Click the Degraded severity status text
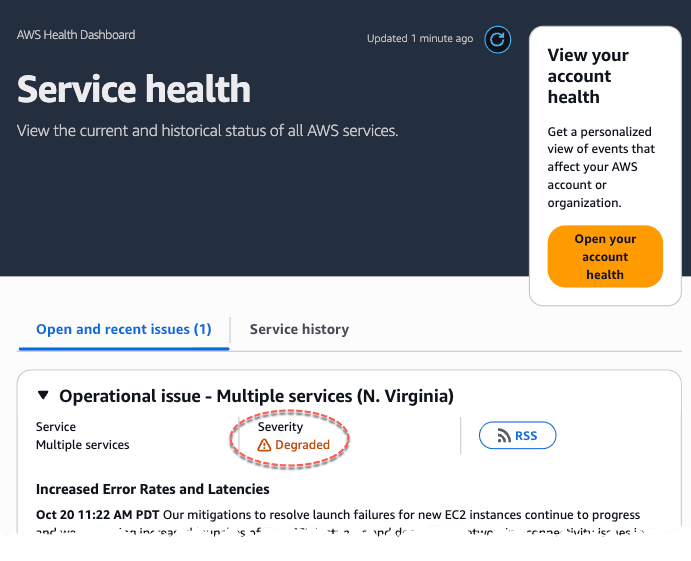The width and height of the screenshot is (691, 561). [302, 445]
